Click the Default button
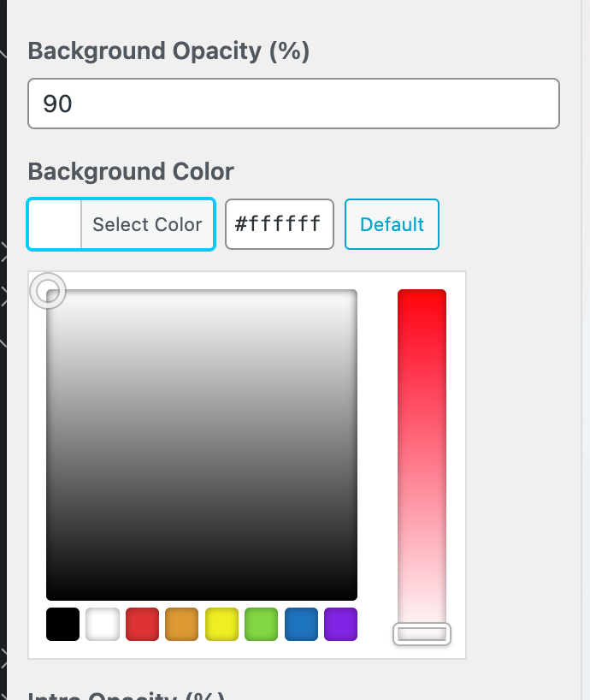This screenshot has height=700, width=590. (x=392, y=224)
